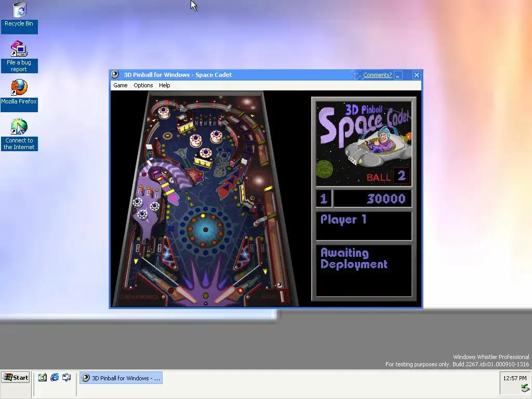Viewport: 532px width, 399px height.
Task: Click the Comments? link in title bar
Action: [x=377, y=75]
